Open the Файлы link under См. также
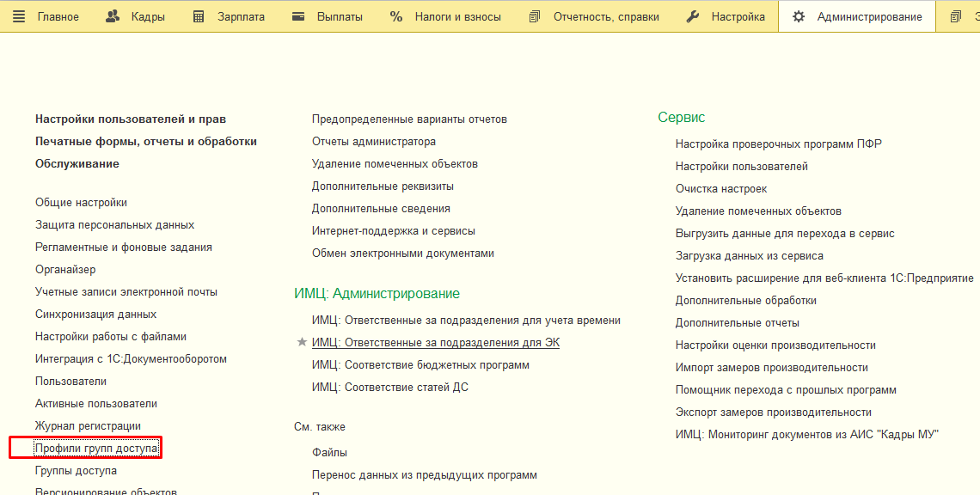Image resolution: width=980 pixels, height=495 pixels. (x=329, y=451)
